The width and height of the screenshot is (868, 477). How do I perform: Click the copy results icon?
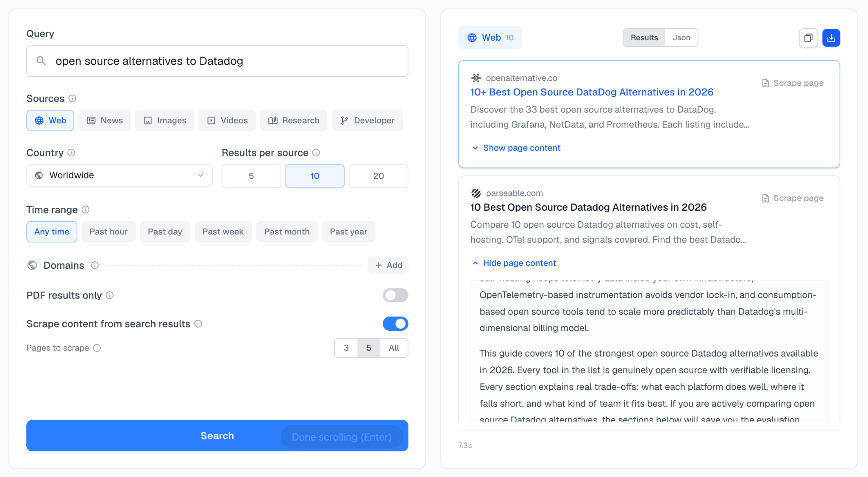click(808, 38)
